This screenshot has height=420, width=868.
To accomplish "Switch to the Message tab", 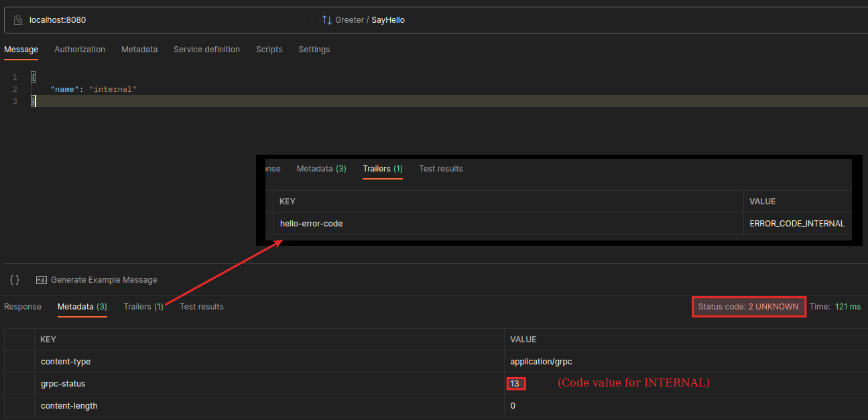I will tap(21, 50).
